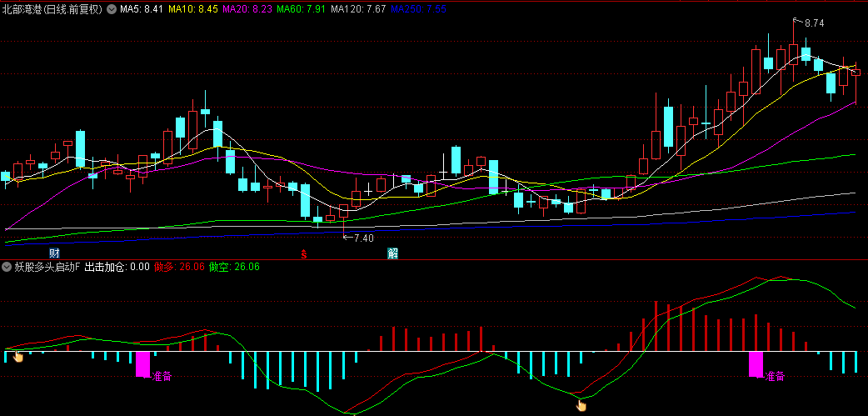Click the second 准备 text label
Image resolution: width=868 pixels, height=416 pixels.
tap(775, 376)
